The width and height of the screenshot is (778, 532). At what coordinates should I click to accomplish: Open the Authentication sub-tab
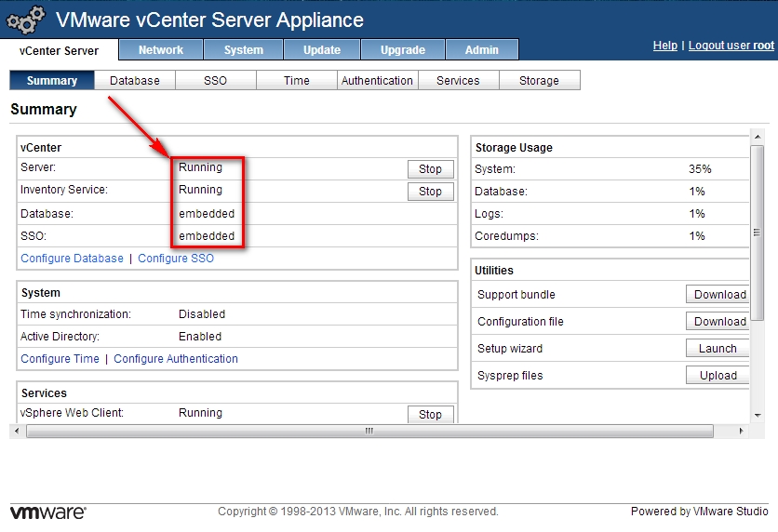tap(377, 80)
